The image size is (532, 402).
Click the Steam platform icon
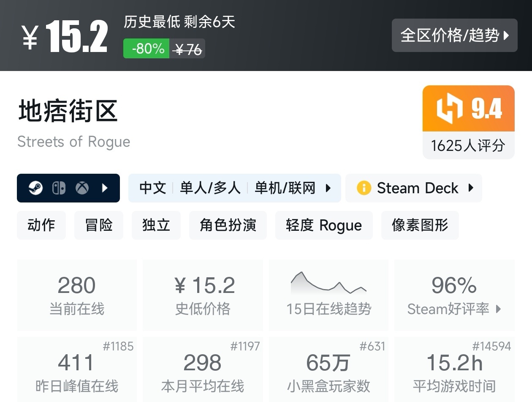pyautogui.click(x=36, y=188)
